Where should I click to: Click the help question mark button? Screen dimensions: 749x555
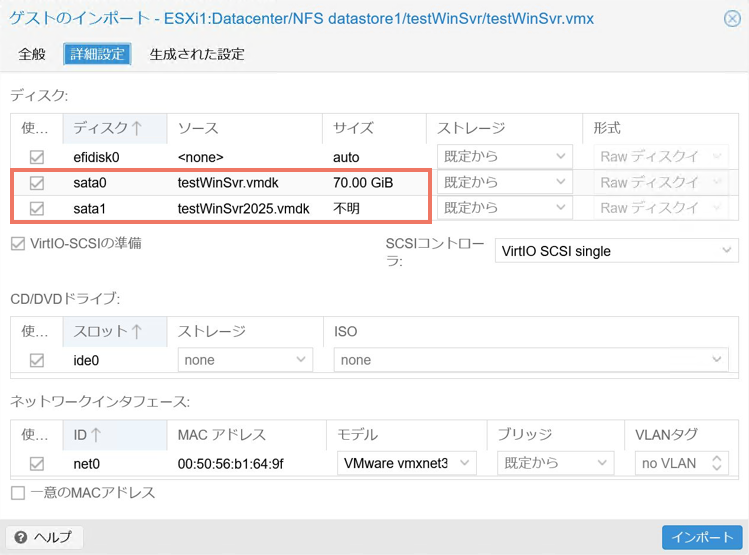pos(45,537)
